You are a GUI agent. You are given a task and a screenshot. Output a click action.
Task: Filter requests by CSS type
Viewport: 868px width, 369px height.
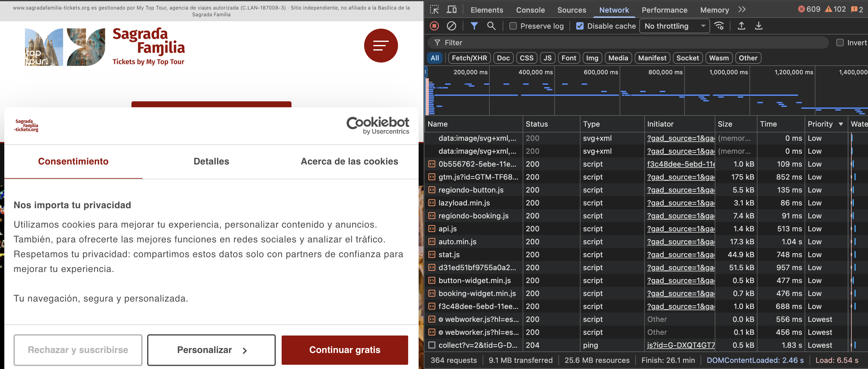click(526, 58)
